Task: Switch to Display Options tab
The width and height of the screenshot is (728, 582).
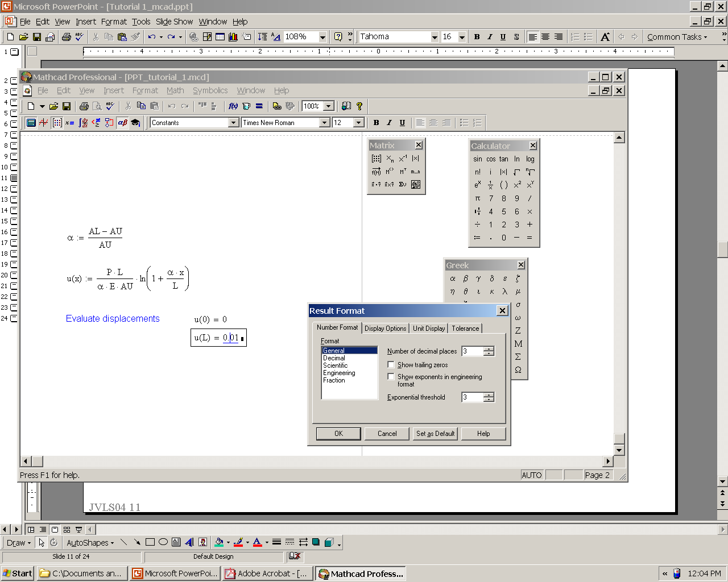Action: coord(385,329)
